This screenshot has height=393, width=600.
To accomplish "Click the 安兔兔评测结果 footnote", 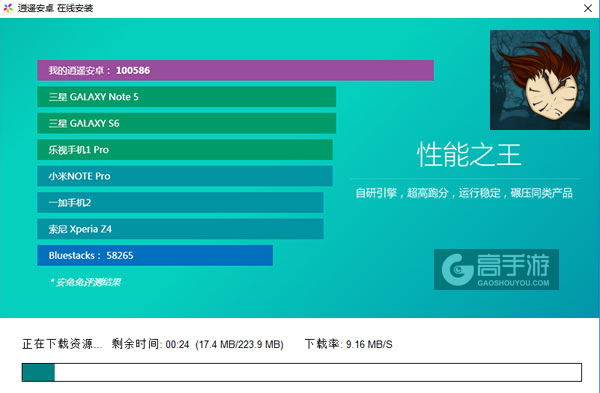I will tap(86, 282).
